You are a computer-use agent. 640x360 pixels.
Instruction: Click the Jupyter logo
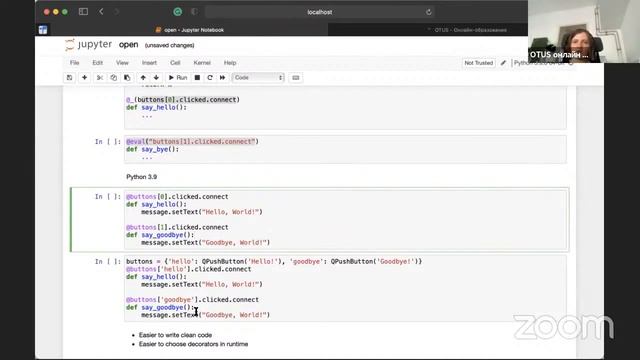[x=88, y=44]
